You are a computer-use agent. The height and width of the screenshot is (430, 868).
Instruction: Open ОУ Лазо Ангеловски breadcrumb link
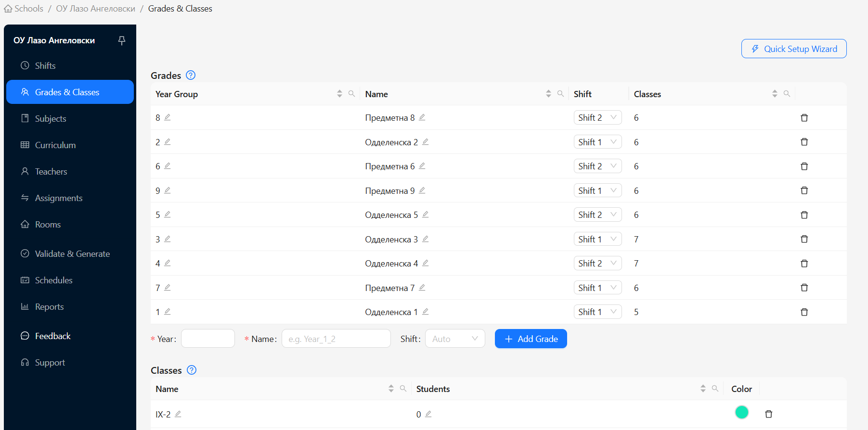pyautogui.click(x=96, y=9)
